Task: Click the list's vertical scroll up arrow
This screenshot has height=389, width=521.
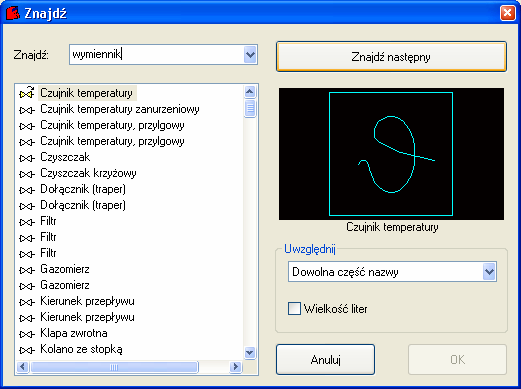Action: pos(250,92)
